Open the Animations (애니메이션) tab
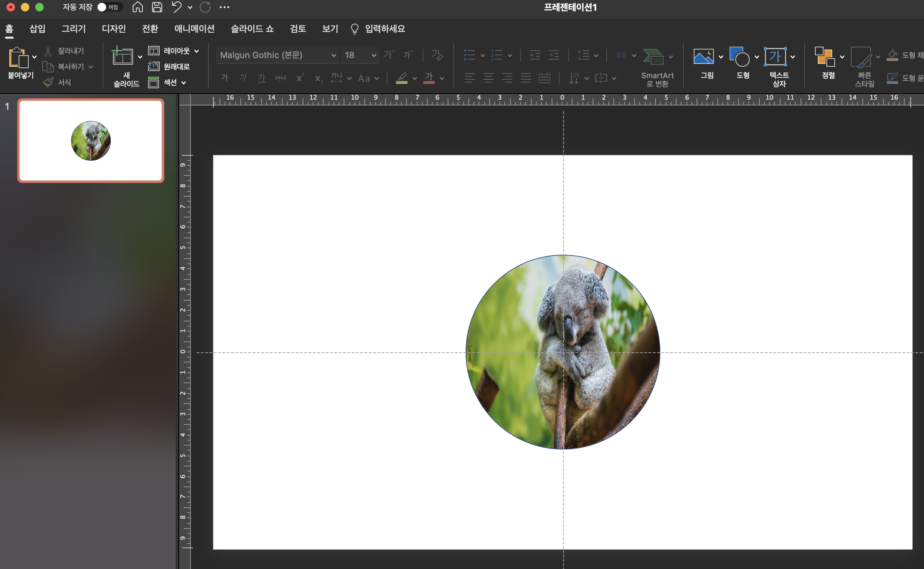924x569 pixels. pyautogui.click(x=194, y=29)
